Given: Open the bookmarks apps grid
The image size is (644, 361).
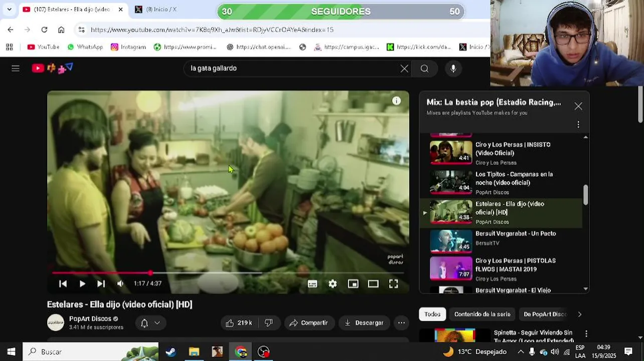Looking at the screenshot, I should pyautogui.click(x=9, y=47).
